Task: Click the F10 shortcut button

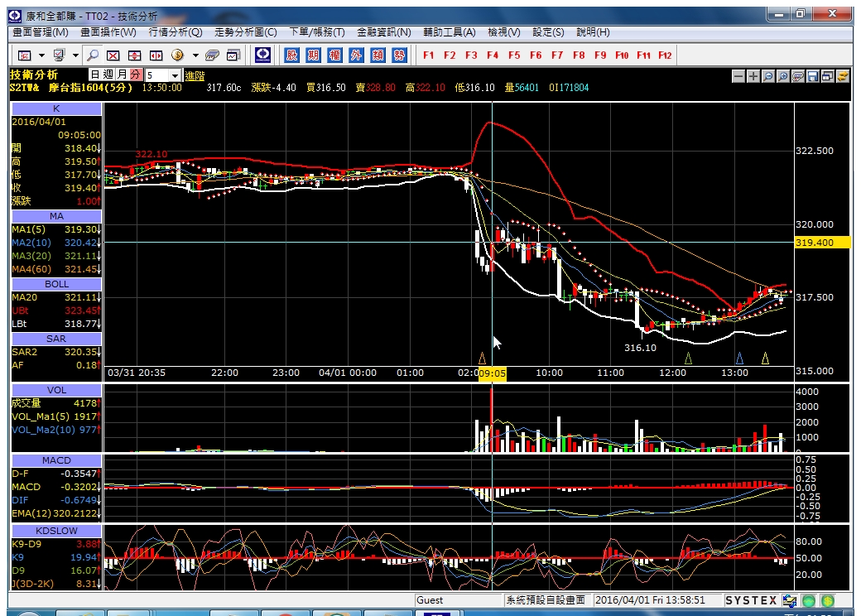Action: 622,55
